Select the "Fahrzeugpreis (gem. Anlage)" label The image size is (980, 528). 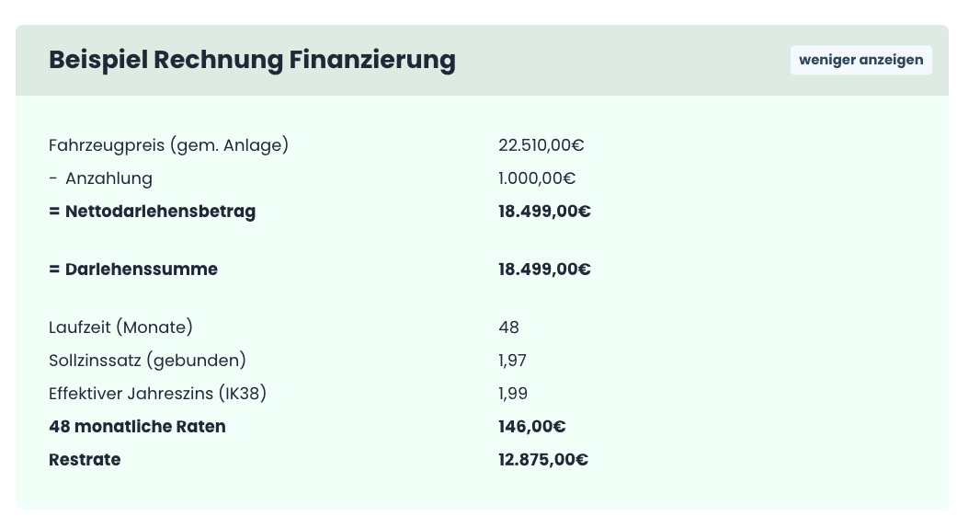(x=168, y=145)
